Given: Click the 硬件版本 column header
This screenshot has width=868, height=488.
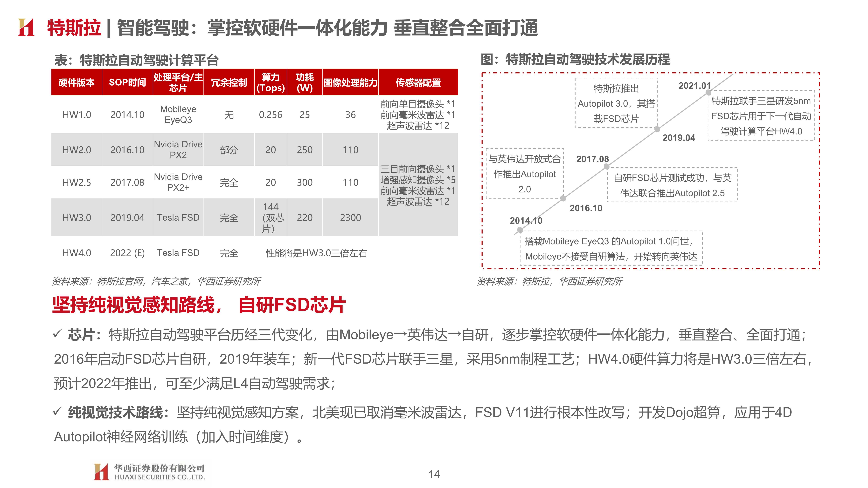Looking at the screenshot, I should tap(76, 82).
